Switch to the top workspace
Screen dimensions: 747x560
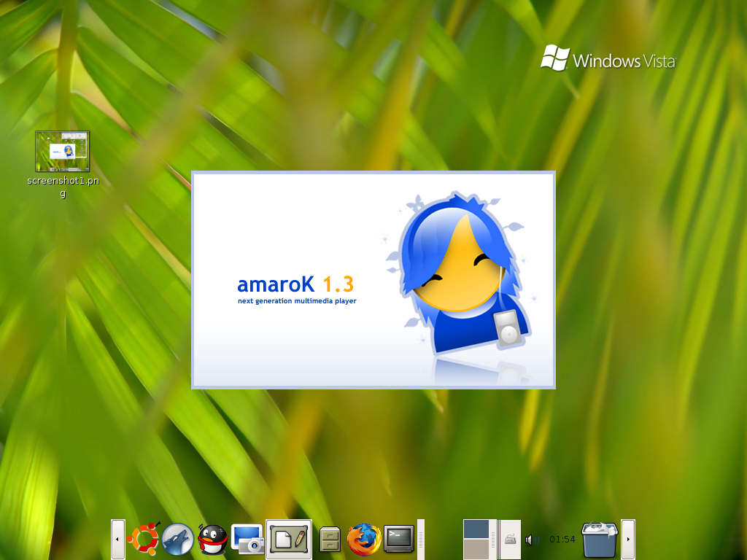(476, 529)
